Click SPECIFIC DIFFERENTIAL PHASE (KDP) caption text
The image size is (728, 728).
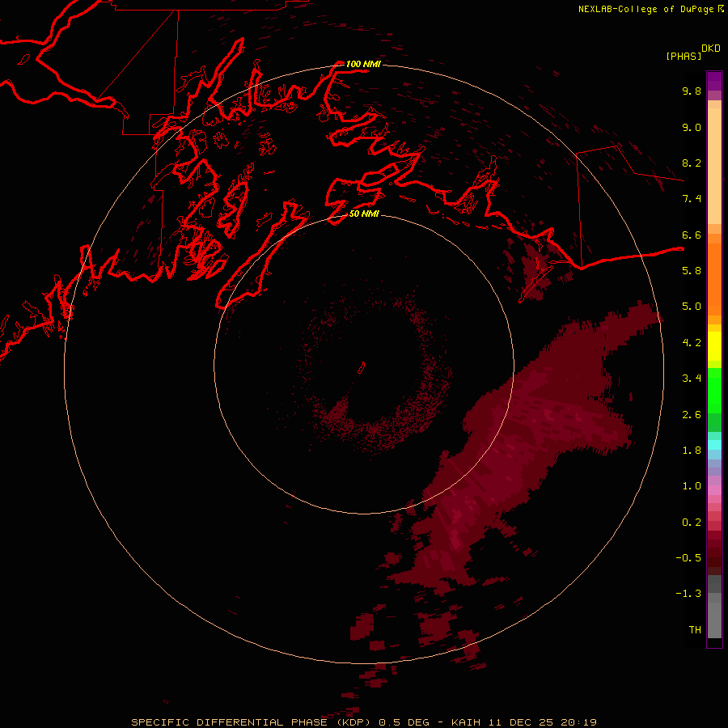coord(252,722)
